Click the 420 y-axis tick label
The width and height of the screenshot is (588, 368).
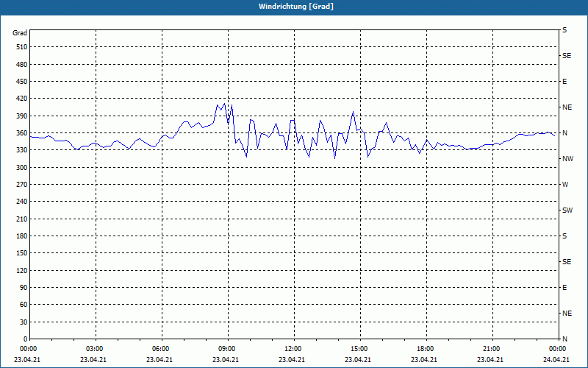(22, 99)
